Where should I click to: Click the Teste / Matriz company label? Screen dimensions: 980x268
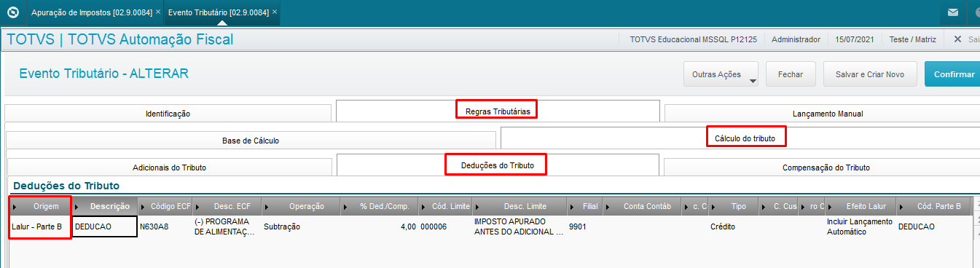pyautogui.click(x=913, y=39)
